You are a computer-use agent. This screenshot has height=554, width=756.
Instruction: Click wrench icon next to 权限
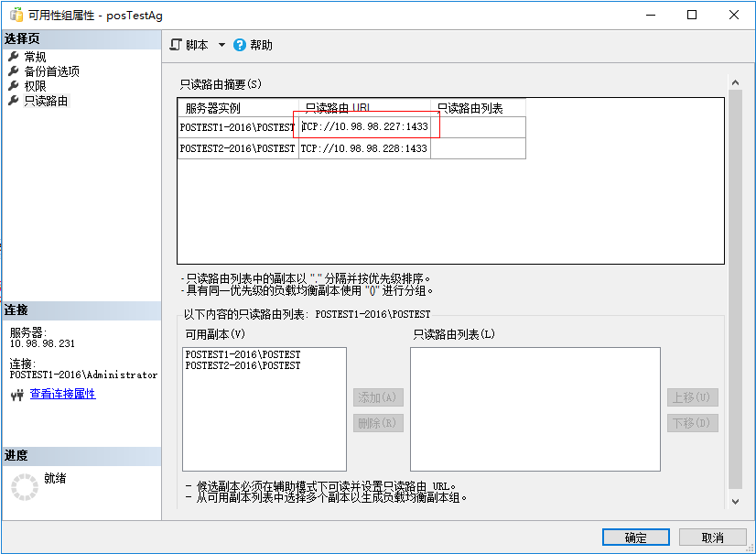pos(14,85)
